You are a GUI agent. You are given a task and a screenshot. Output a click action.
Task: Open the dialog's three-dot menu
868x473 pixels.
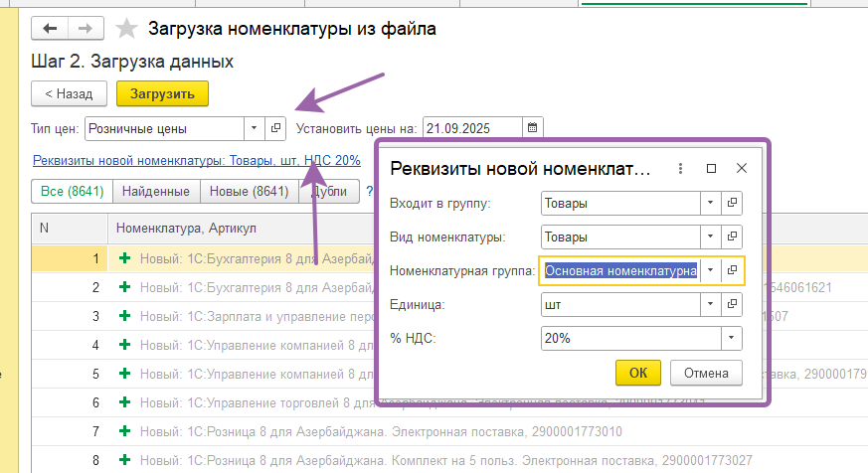(x=680, y=168)
